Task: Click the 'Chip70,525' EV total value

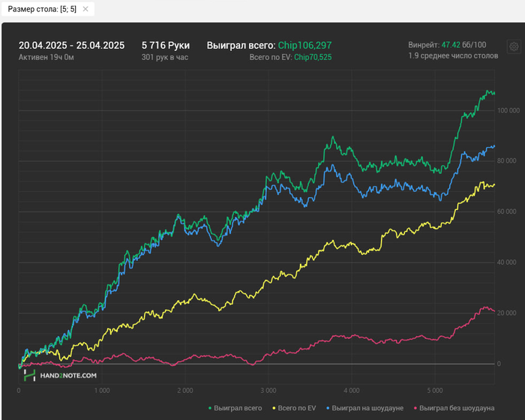Action: [313, 57]
